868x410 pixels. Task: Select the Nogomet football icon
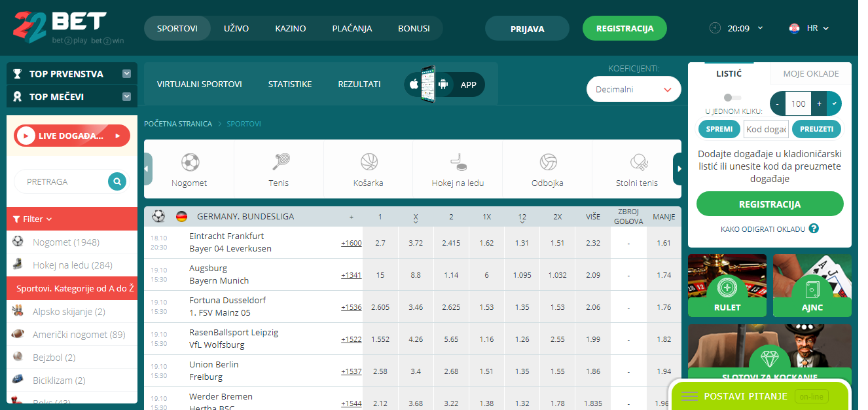190,162
